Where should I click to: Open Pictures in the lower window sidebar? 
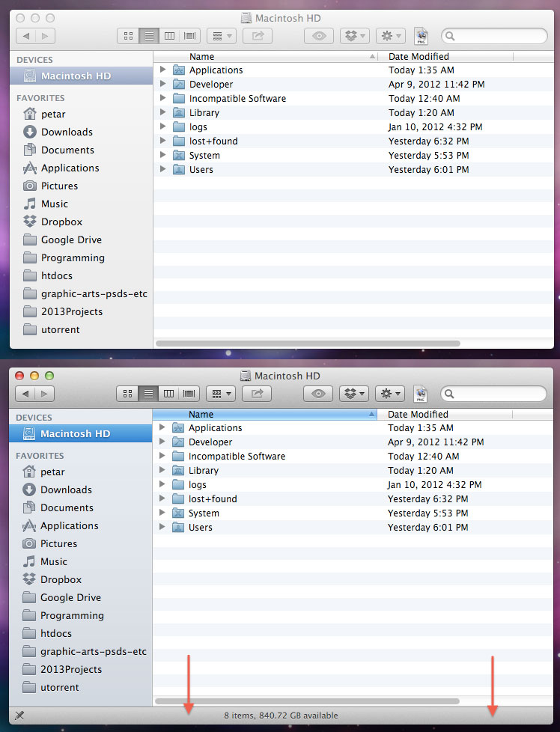pyautogui.click(x=80, y=544)
